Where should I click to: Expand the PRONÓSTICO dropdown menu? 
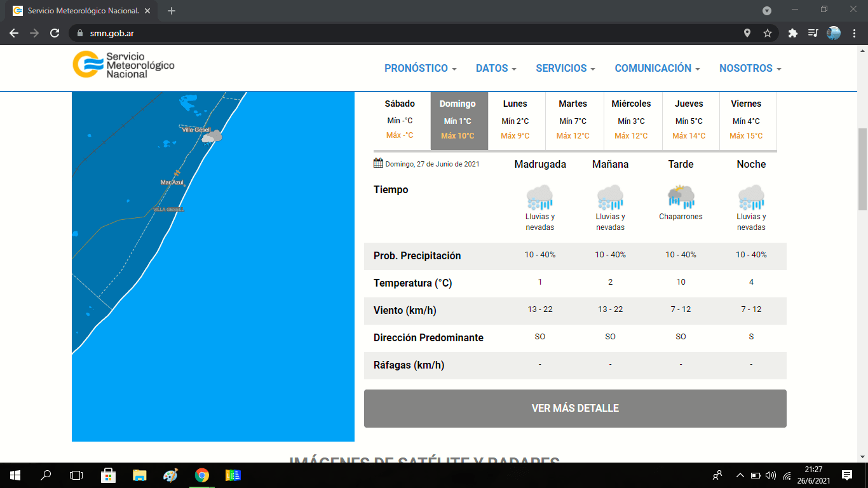pos(420,68)
